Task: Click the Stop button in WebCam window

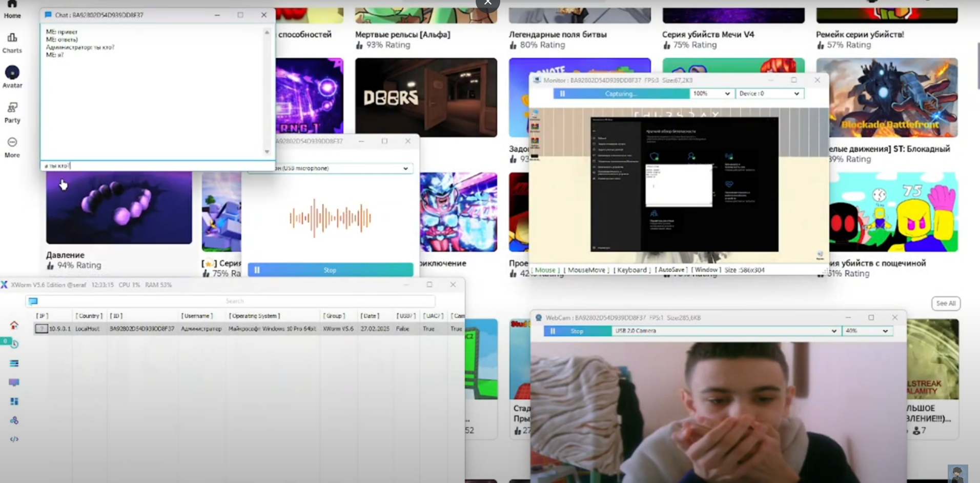Action: coord(578,331)
